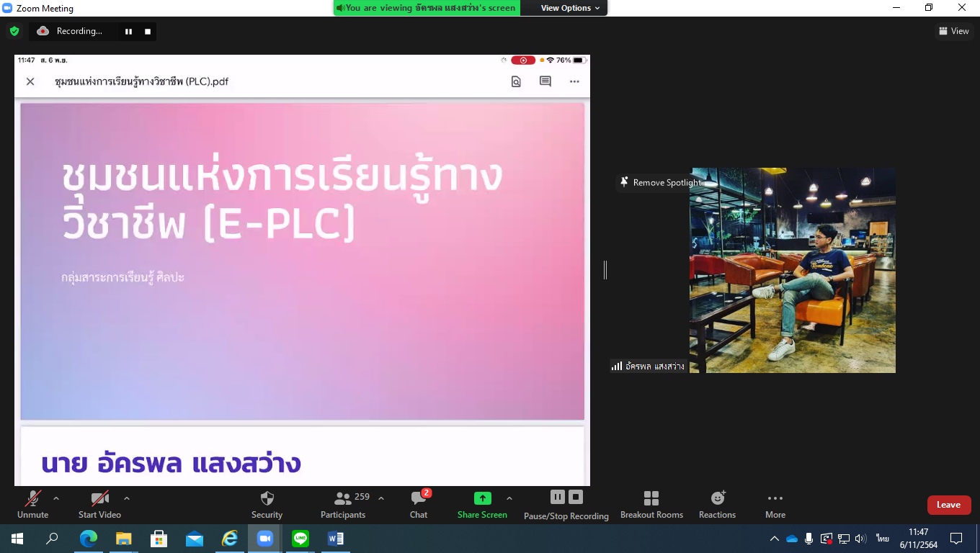Open the Reactions menu

[717, 504]
